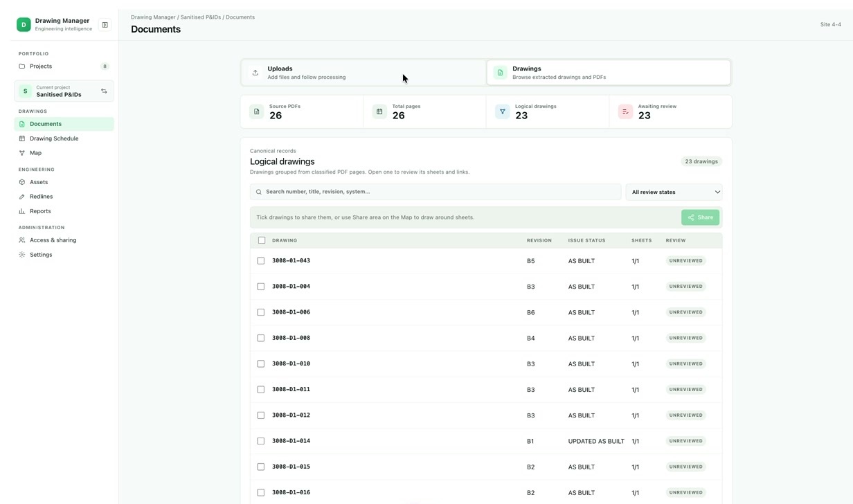
Task: Click the DRAWING column header
Action: click(285, 240)
